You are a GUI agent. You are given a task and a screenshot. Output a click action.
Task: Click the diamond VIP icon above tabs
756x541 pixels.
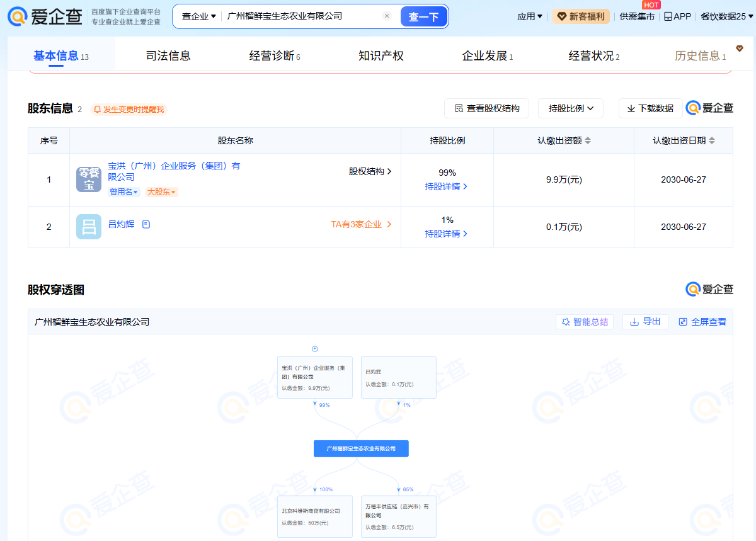[740, 48]
